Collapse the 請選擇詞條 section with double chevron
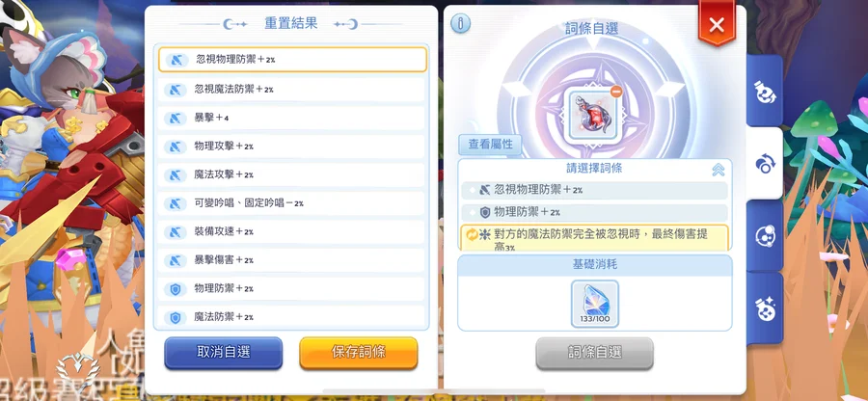Viewport: 868px width, 401px height. click(718, 170)
